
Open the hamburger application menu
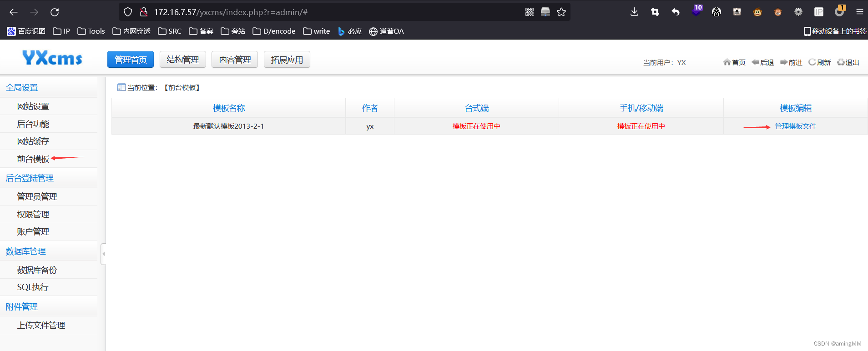click(859, 12)
